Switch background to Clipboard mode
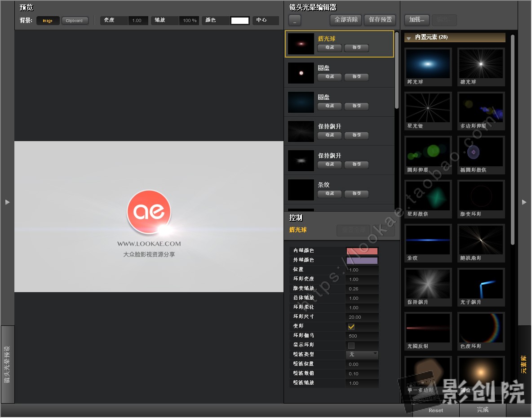The image size is (532, 418). click(75, 21)
